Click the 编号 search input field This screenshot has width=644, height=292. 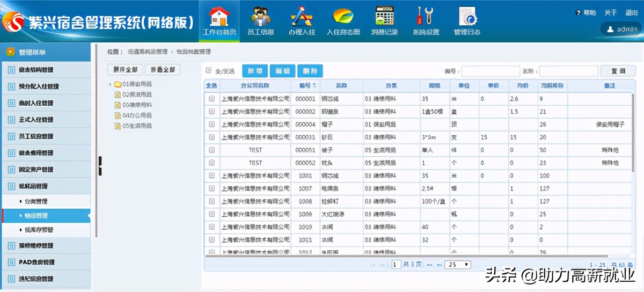pyautogui.click(x=491, y=71)
